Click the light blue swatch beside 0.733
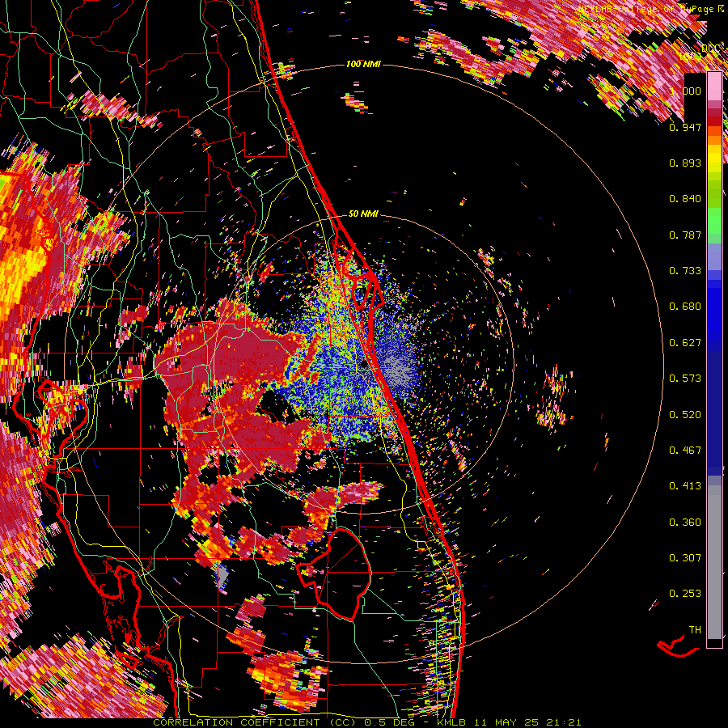 (714, 262)
